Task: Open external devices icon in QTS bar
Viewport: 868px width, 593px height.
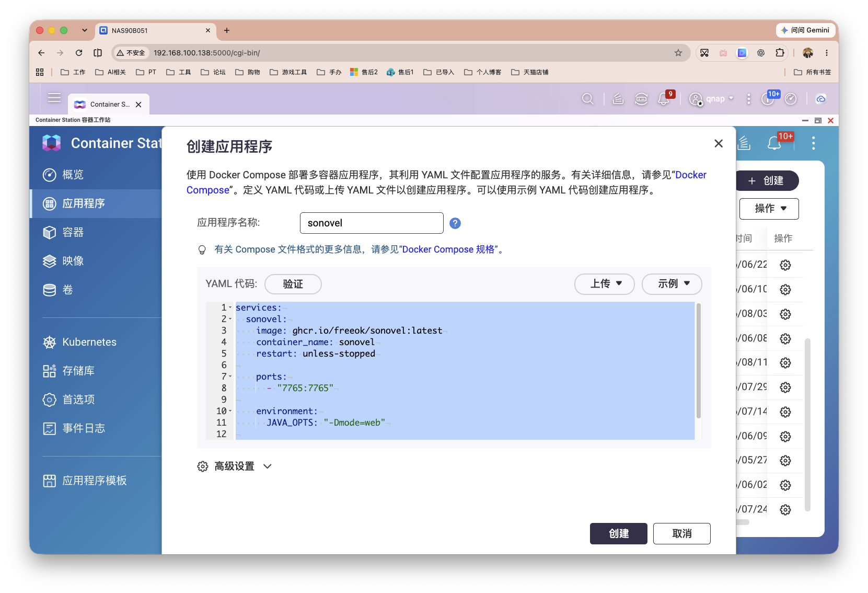Action: click(641, 99)
